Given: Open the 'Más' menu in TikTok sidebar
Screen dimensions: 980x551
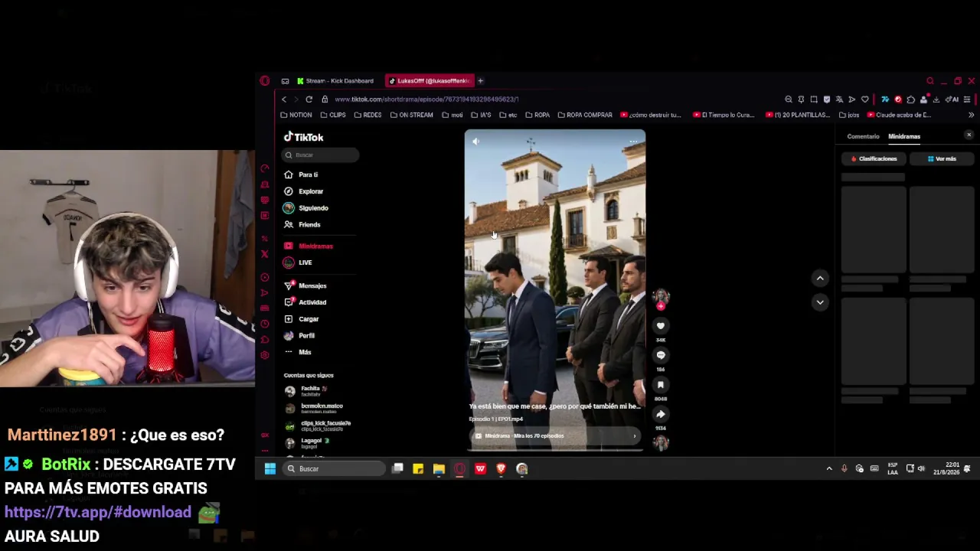Looking at the screenshot, I should (x=298, y=352).
